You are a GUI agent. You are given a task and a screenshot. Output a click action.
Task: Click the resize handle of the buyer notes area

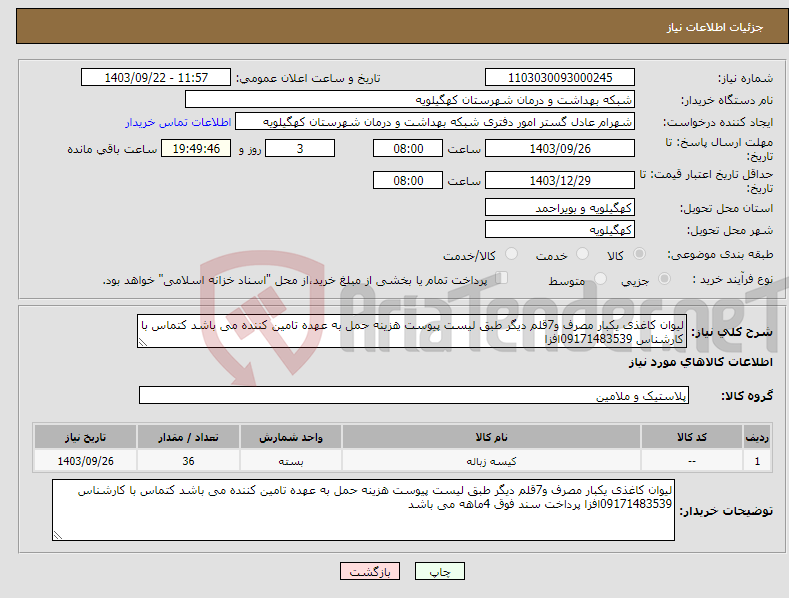coord(58,536)
